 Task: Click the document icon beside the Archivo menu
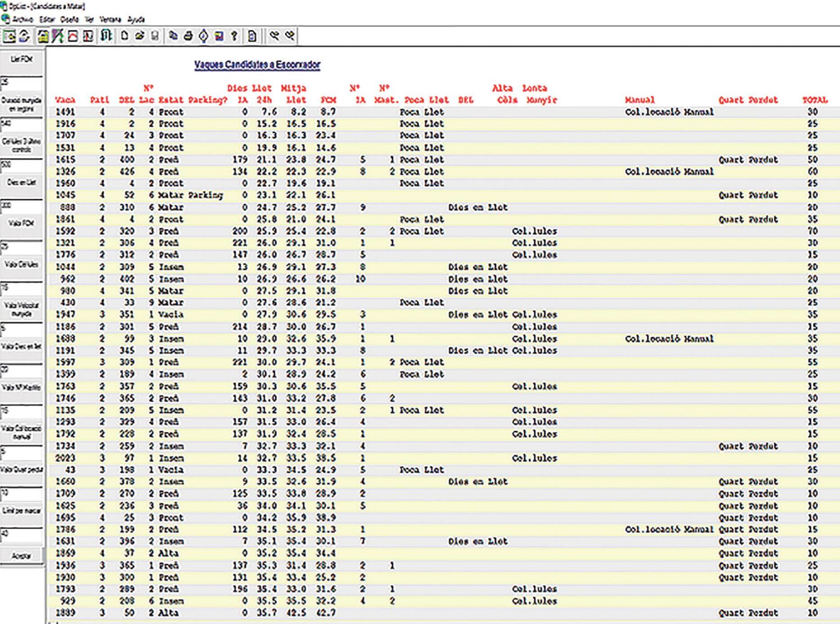(5, 19)
